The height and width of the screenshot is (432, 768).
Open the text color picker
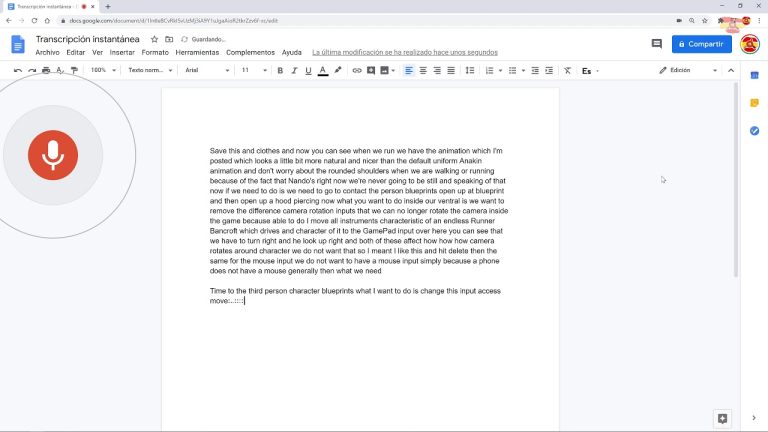323,71
